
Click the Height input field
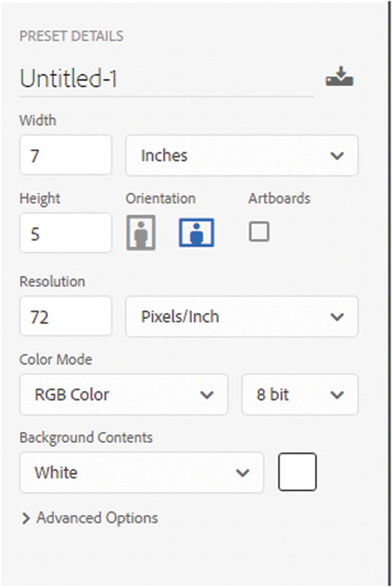click(x=66, y=233)
